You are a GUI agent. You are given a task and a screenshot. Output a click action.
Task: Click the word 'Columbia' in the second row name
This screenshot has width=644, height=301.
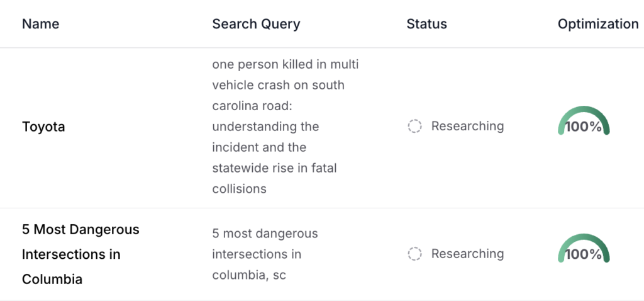[52, 279]
